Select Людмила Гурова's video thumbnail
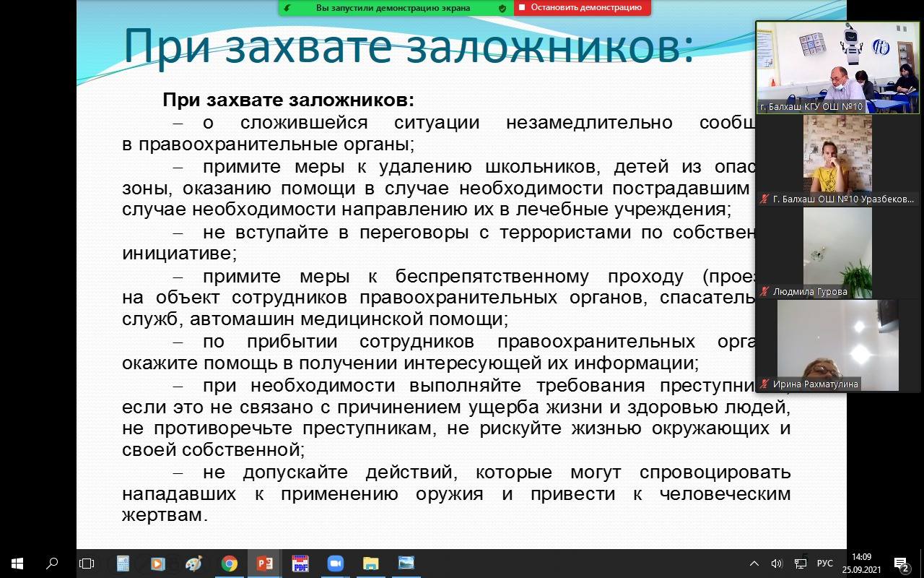The width and height of the screenshot is (924, 578). [837, 253]
